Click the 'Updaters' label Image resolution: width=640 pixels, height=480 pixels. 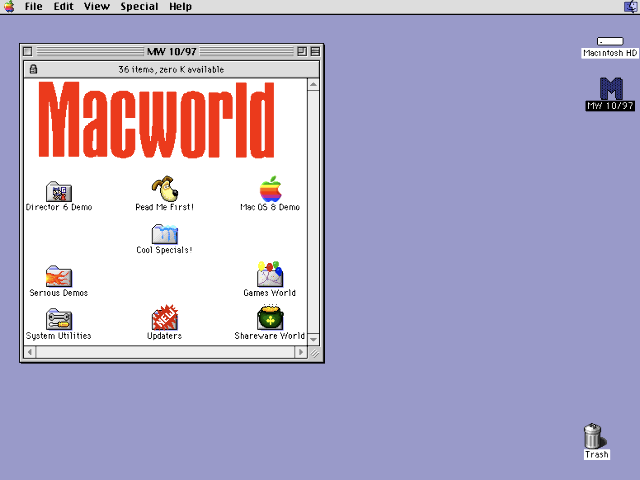pos(164,336)
